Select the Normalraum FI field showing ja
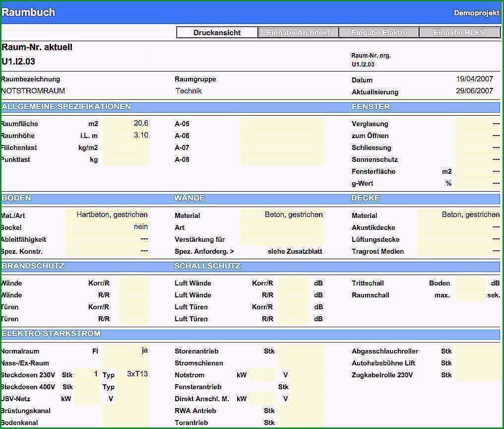 tap(126, 351)
